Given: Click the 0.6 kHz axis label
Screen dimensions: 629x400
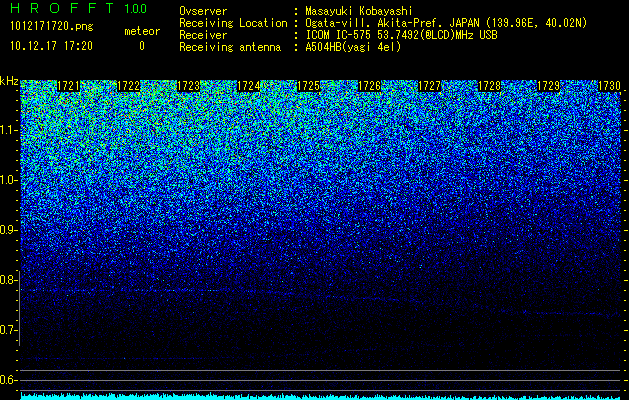Looking at the screenshot, I should click(x=8, y=380).
